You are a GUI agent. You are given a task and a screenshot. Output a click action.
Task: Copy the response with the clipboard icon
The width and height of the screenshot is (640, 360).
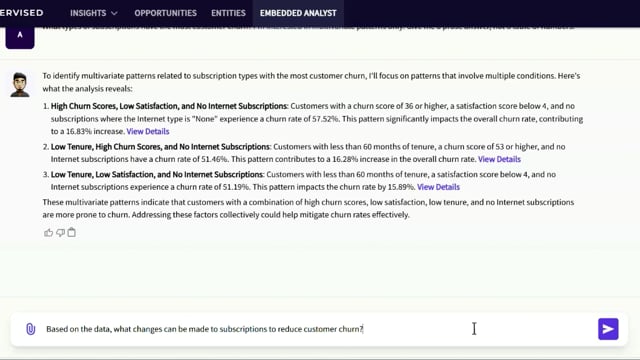click(x=71, y=232)
